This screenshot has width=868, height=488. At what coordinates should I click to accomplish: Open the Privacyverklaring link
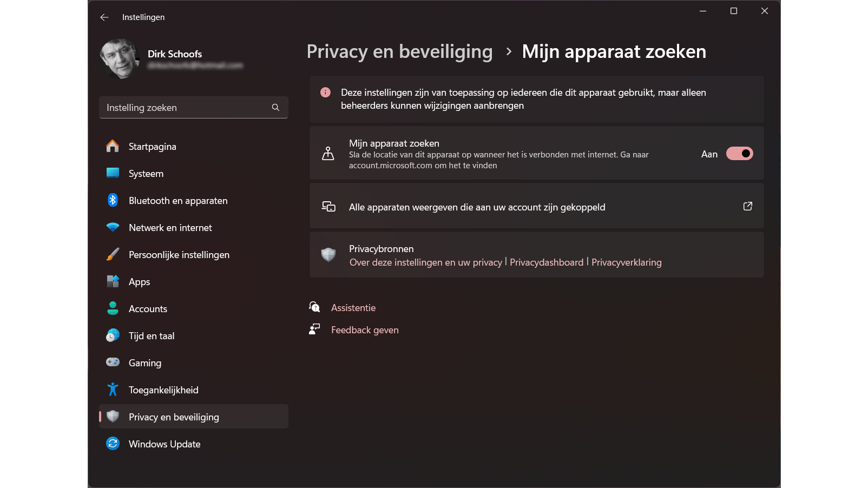[626, 262]
